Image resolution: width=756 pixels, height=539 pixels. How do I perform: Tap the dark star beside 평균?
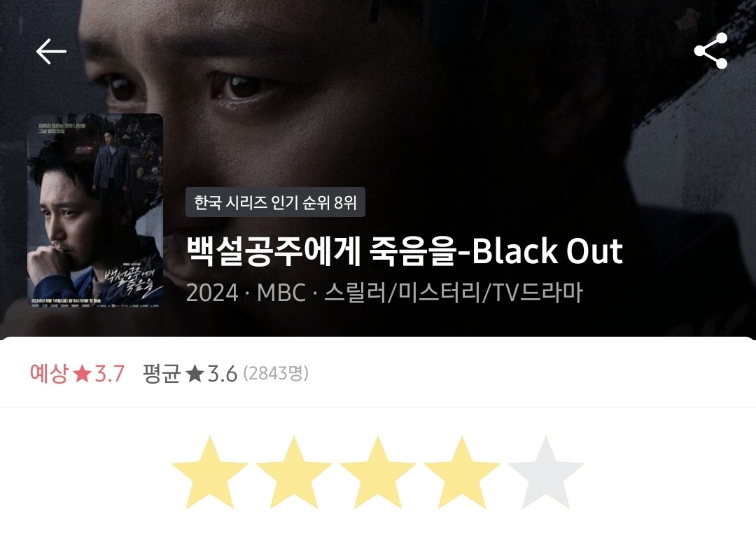[195, 373]
